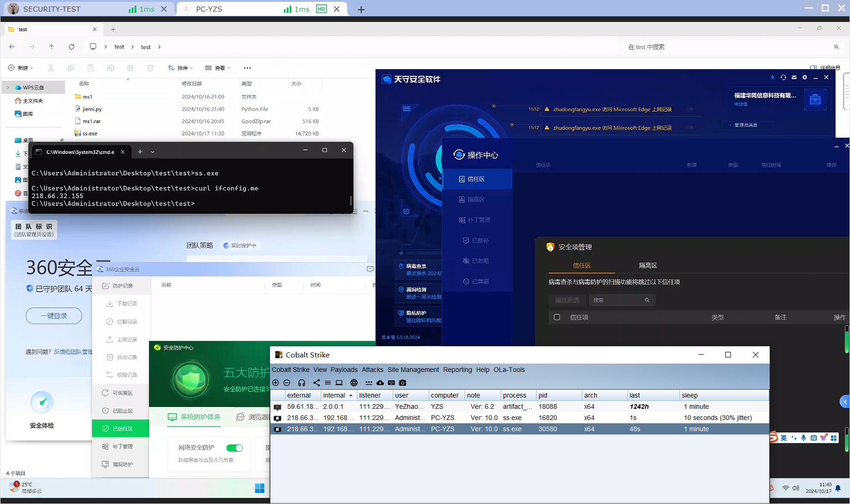
Task: Click the 删除所选 button
Action: (x=567, y=300)
